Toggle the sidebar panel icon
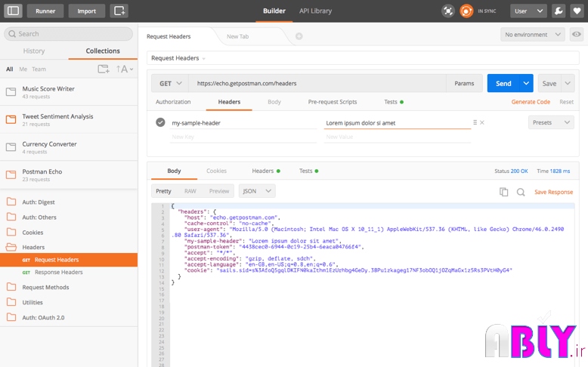Image resolution: width=588 pixels, height=367 pixels. coord(13,11)
